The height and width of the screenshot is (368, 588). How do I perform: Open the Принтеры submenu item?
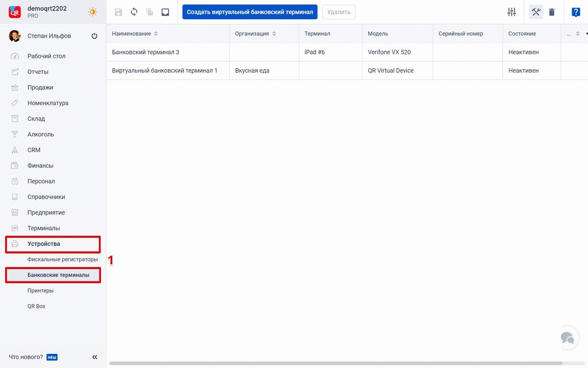41,290
